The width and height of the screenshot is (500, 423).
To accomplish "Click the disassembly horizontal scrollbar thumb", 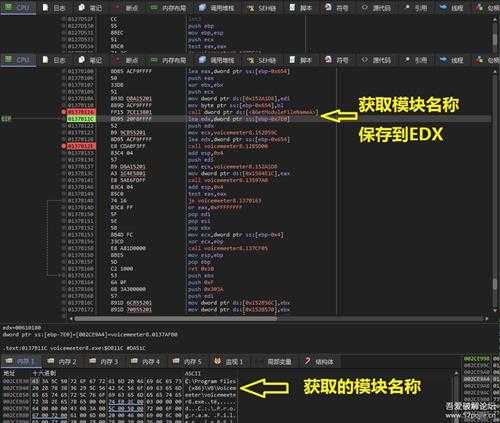I will (175, 319).
